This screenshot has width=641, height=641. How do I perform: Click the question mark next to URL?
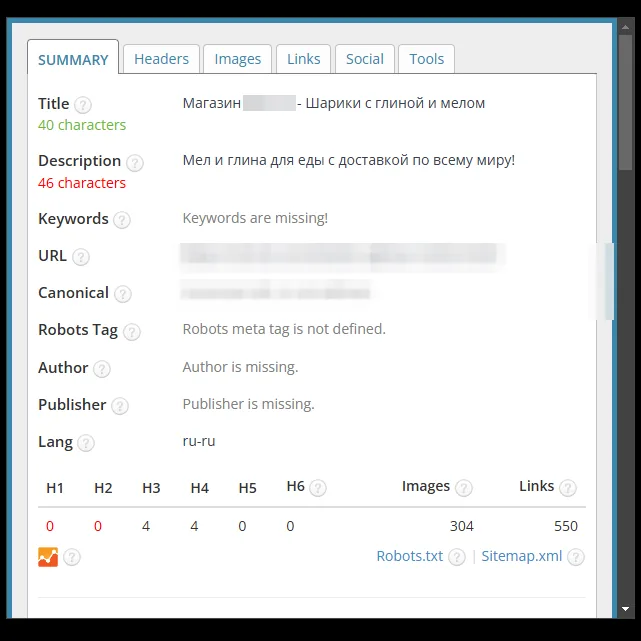(x=81, y=257)
